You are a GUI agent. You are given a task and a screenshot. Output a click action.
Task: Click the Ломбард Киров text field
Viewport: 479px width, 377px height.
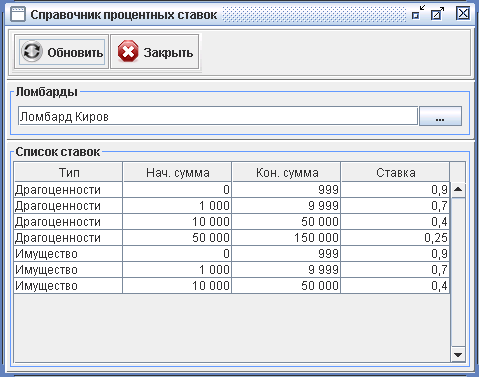(x=218, y=116)
